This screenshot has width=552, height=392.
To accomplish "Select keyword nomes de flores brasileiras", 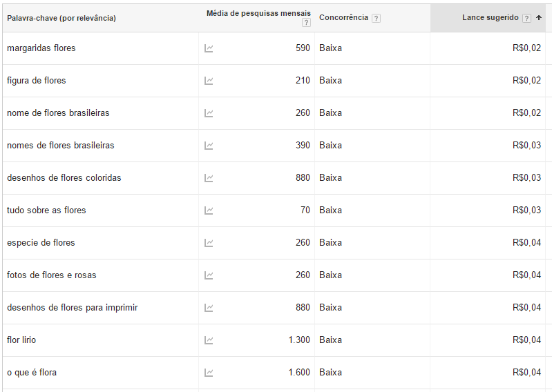I will 61,146.
